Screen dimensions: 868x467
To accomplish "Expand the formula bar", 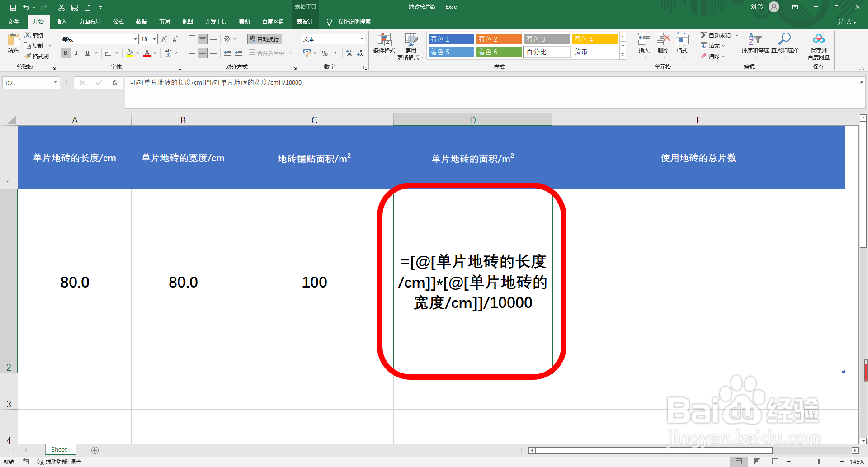I will click(x=862, y=82).
